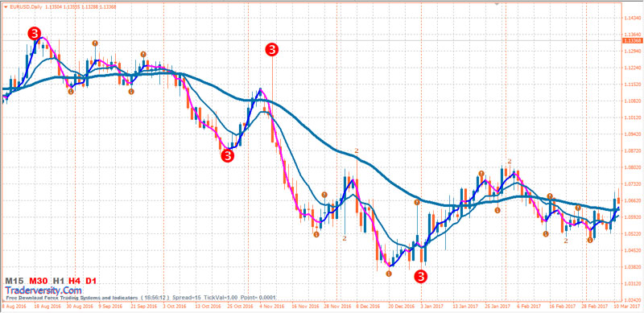Click the 25 Oct 2016 date label
644x313 pixels.
pyautogui.click(x=241, y=306)
